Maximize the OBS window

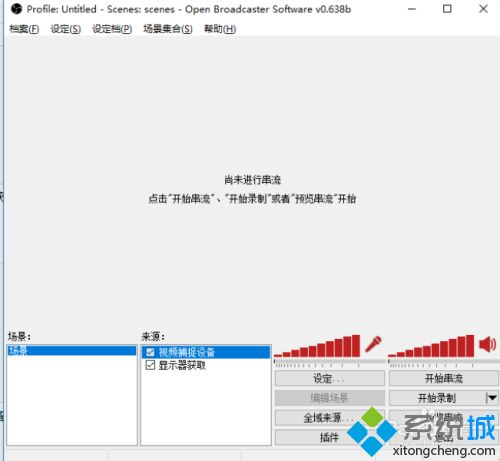pos(447,9)
